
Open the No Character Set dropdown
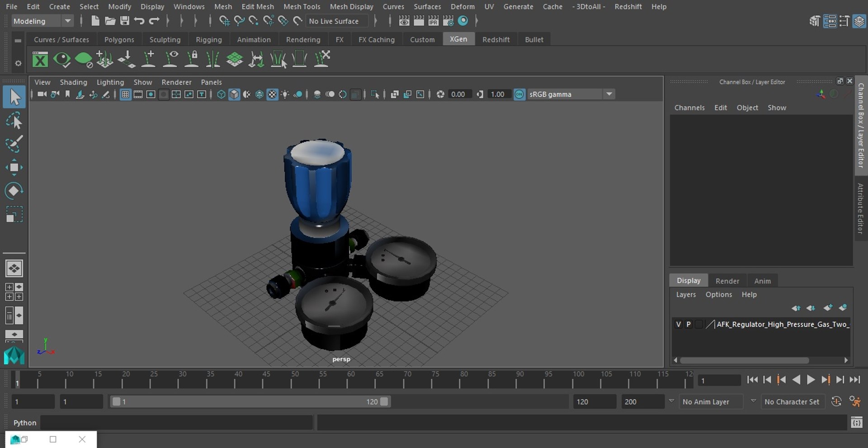[x=793, y=401]
